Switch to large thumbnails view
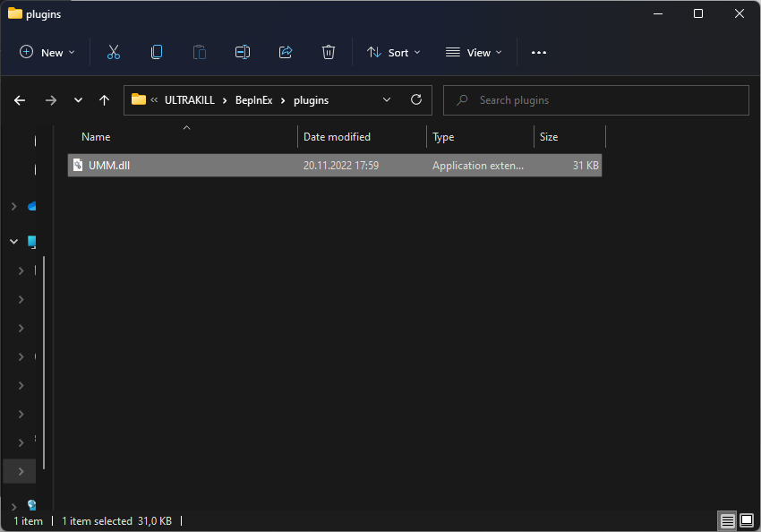Viewport: 761px width, 532px height. coord(747,521)
